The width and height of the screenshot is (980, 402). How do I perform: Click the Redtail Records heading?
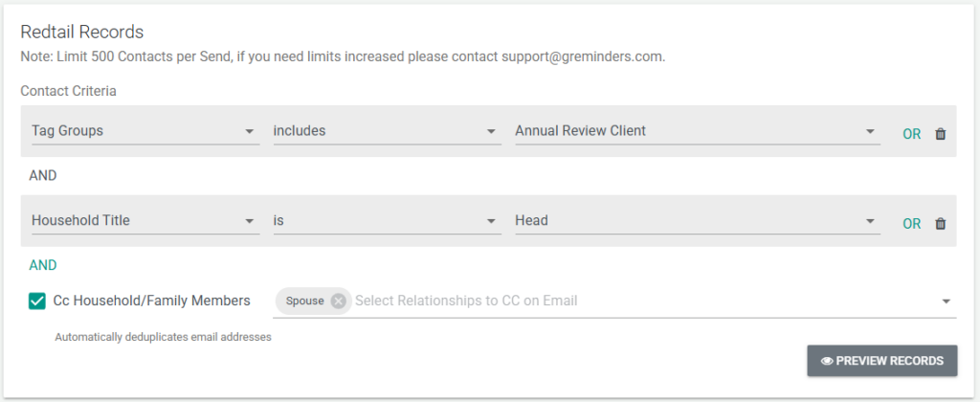point(82,33)
